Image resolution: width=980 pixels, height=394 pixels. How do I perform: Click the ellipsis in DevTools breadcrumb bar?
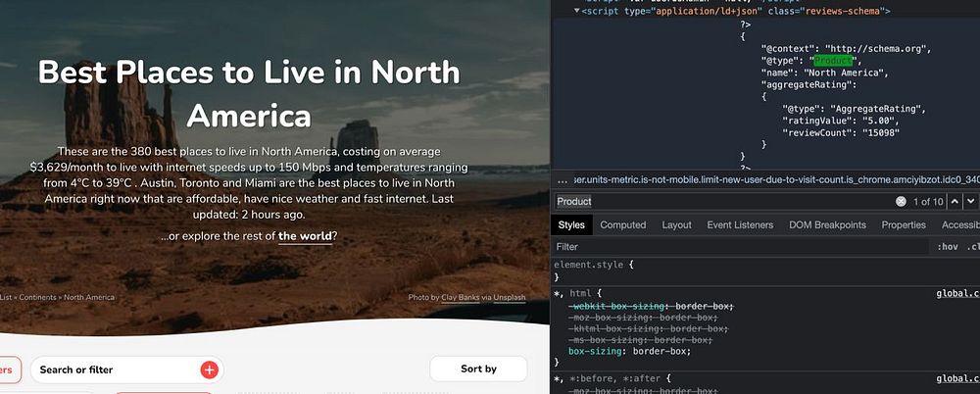coord(563,180)
